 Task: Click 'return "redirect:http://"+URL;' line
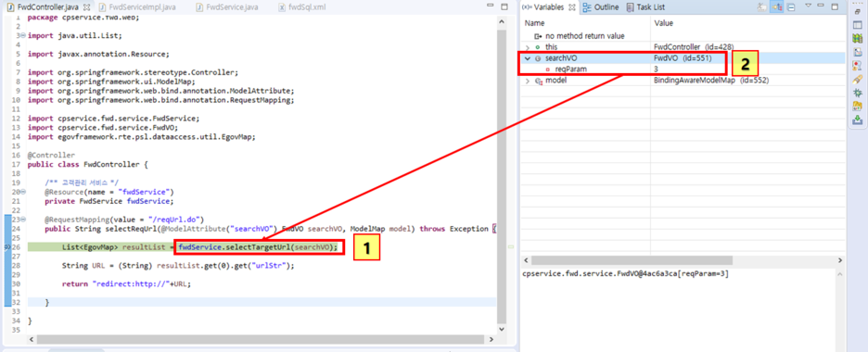pos(127,284)
